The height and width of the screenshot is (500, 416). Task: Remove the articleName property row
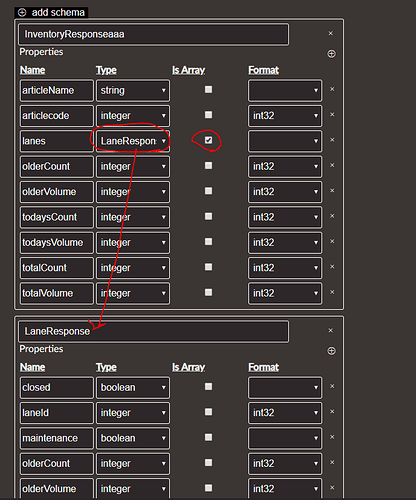(332, 89)
